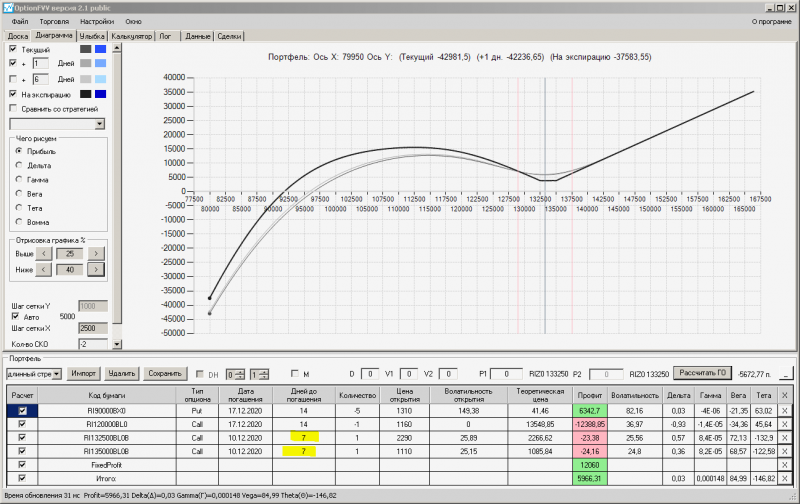
Task: Enable the +6 Дней curve checkbox
Action: [13, 79]
